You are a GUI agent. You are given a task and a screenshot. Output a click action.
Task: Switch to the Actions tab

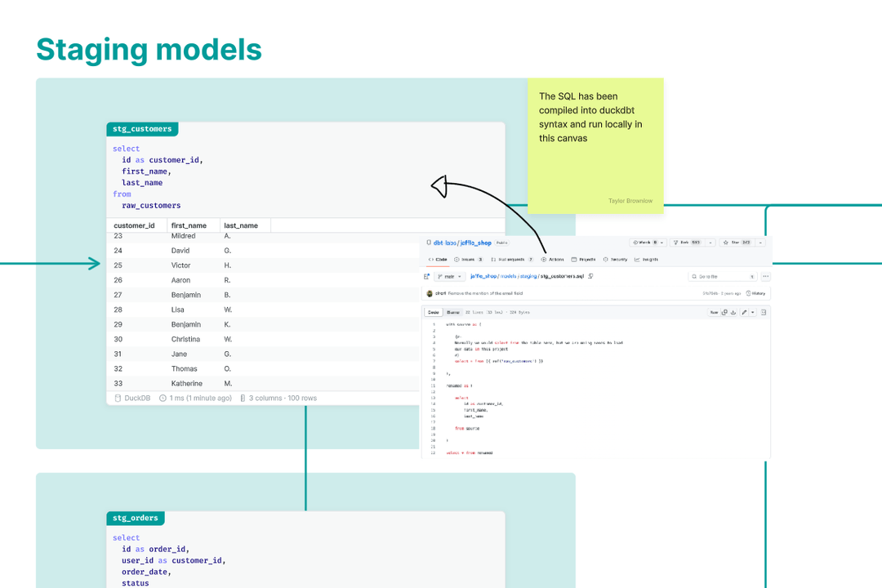555,260
